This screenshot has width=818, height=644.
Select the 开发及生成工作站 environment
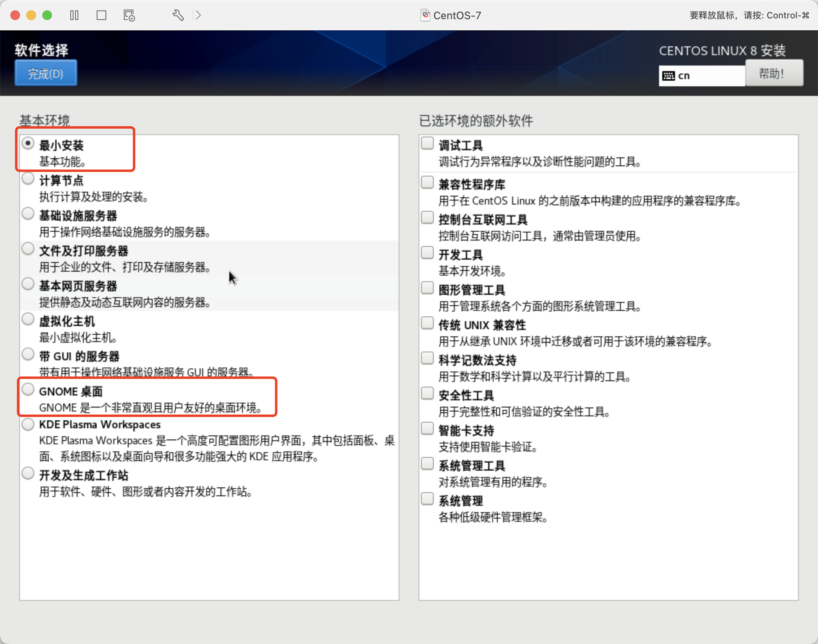(28, 473)
